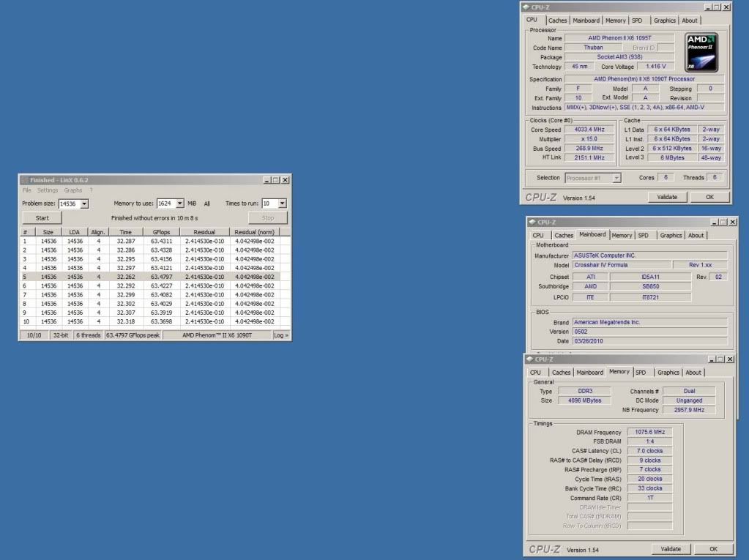The image size is (749, 560).
Task: Select SPD tab in top CPU-Z window
Action: pos(637,20)
